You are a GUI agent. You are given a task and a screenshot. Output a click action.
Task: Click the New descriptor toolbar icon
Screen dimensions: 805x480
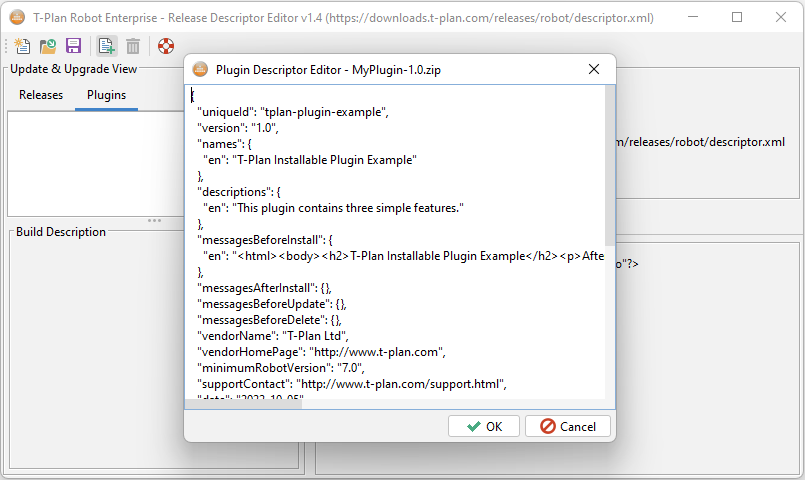(22, 46)
